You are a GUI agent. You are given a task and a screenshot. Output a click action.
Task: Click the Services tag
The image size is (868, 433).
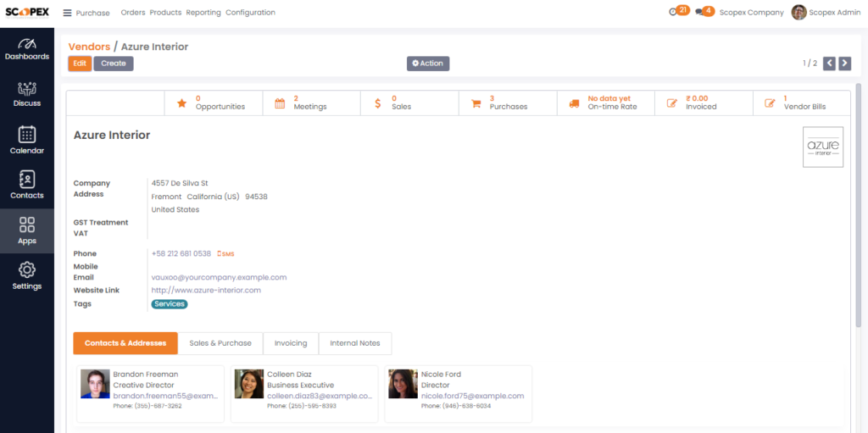(170, 304)
